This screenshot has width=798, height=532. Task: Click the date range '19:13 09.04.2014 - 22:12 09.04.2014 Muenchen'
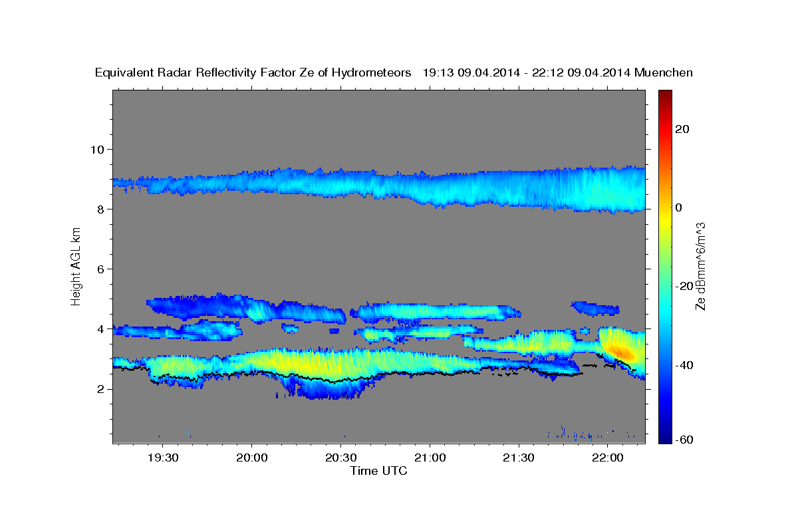pyautogui.click(x=558, y=73)
